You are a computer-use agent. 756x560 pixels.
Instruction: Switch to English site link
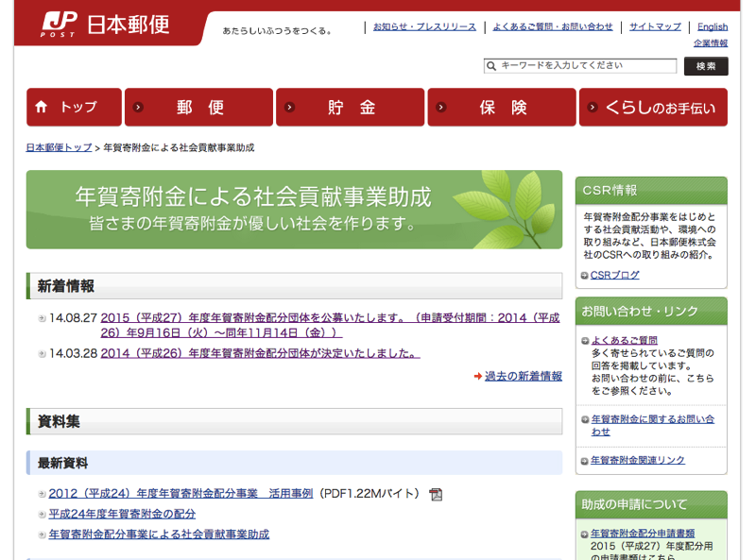[x=713, y=27]
